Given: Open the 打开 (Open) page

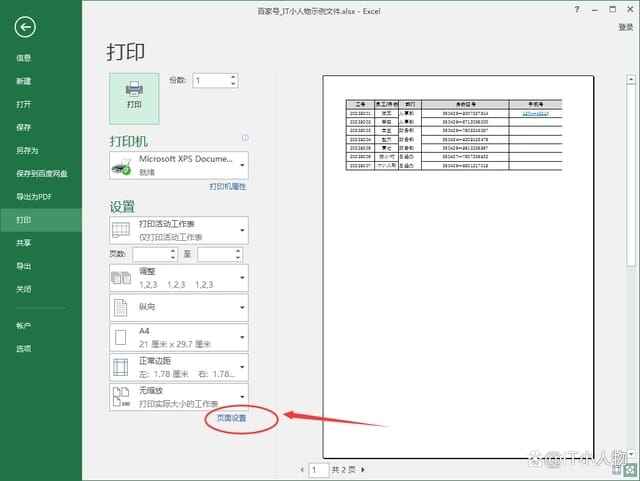Looking at the screenshot, I should click(24, 104).
